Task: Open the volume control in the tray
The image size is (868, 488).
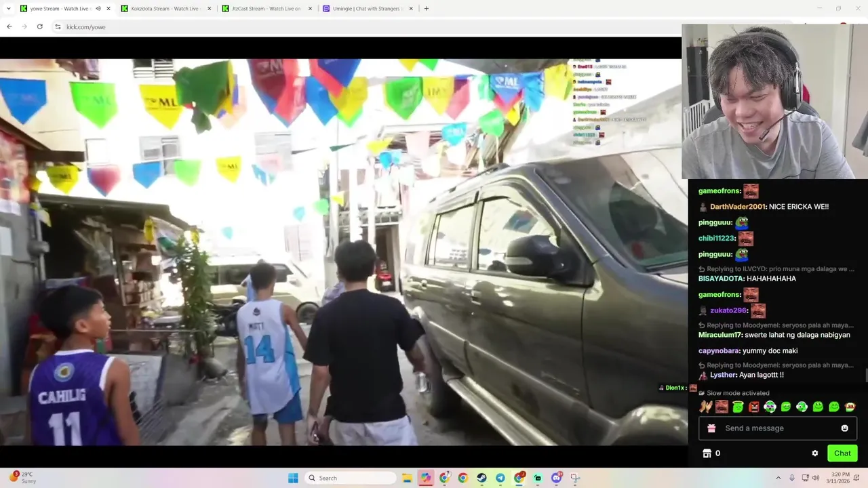Action: pos(816,478)
